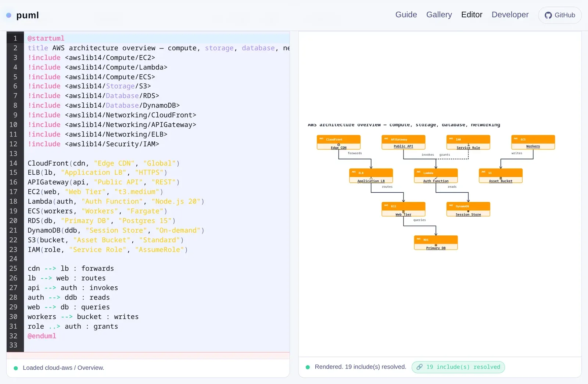Select the RDS Primary DB node
The height and width of the screenshot is (384, 588).
pyautogui.click(x=436, y=243)
